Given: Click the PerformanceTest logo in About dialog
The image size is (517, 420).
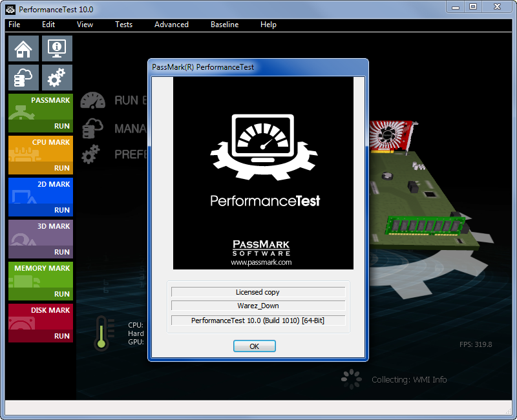Looking at the screenshot, I should tap(264, 147).
